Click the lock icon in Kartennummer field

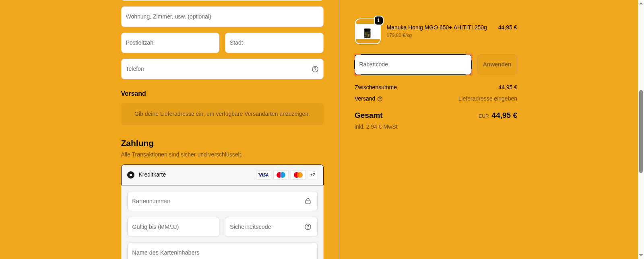pyautogui.click(x=308, y=201)
